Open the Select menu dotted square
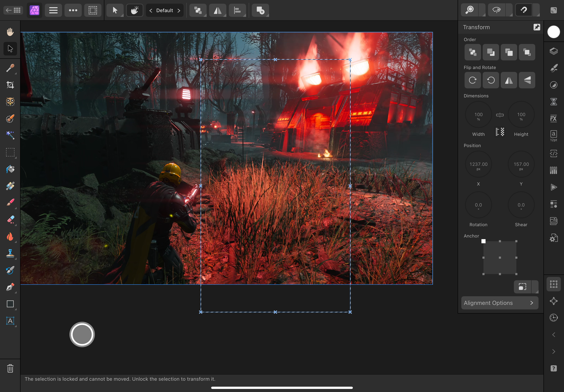The image size is (564, 392). (x=93, y=10)
